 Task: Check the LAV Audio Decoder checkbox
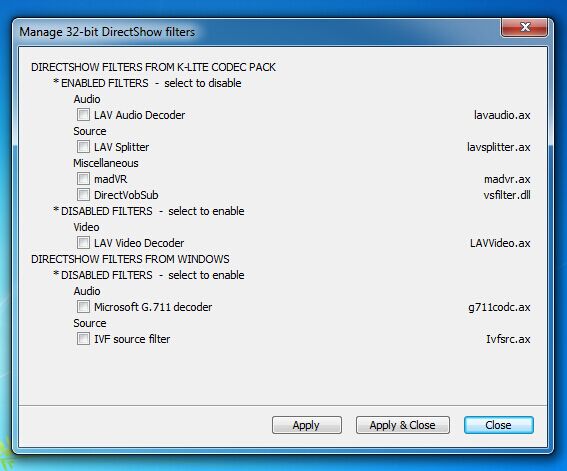83,115
